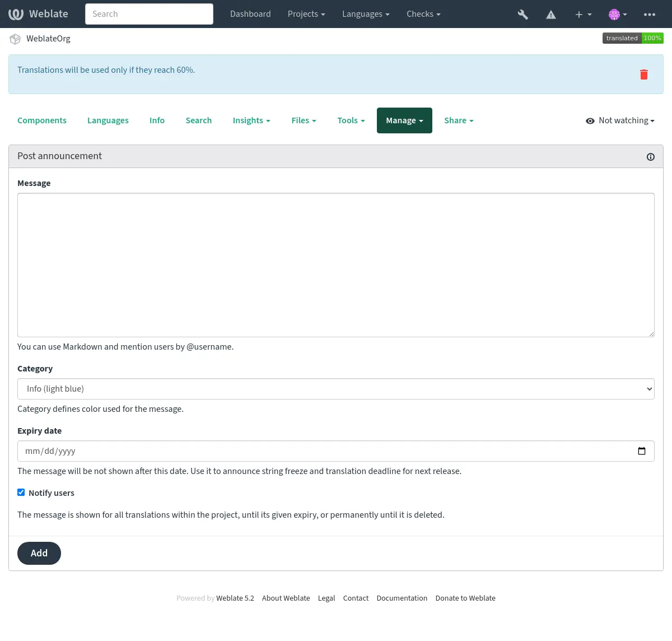Delete the announcement with trash icon

pos(644,75)
